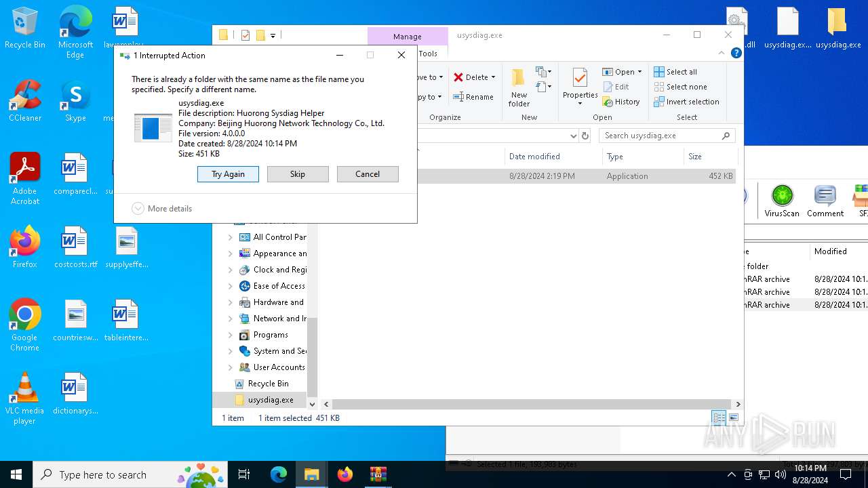Open Customize Quick Access Toolbar dropdown
Image resolution: width=868 pixels, height=488 pixels.
point(273,35)
